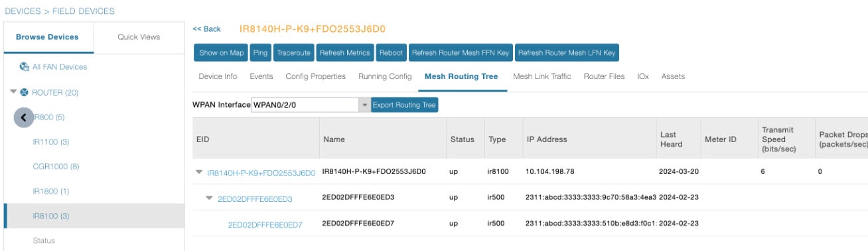Click the Traceroute button

293,52
